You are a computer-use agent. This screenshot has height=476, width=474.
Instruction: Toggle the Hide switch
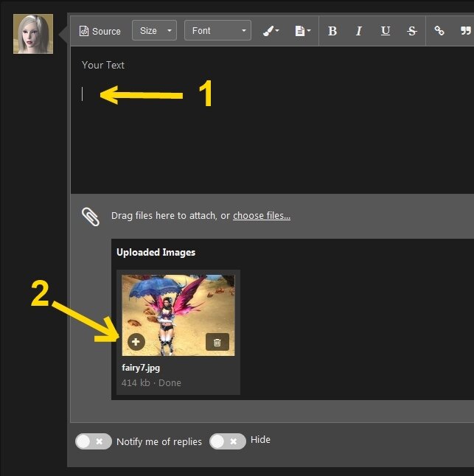[x=228, y=441]
